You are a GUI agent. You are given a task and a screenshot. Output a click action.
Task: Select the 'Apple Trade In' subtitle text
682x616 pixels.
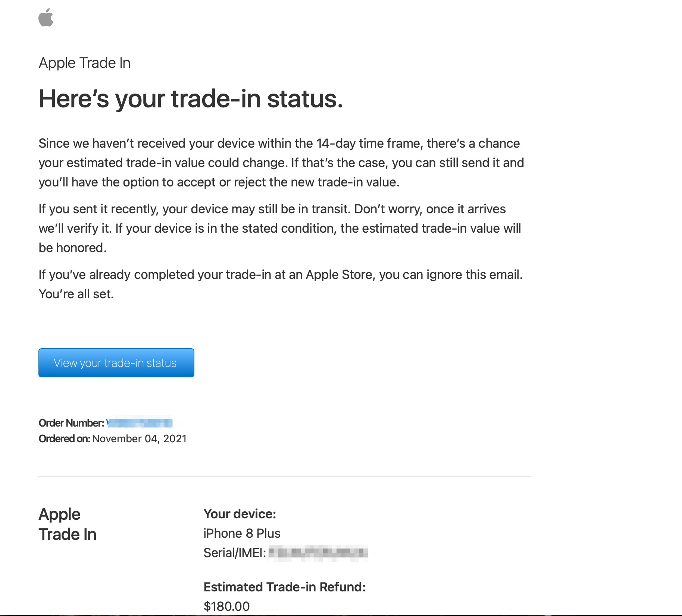pos(85,63)
